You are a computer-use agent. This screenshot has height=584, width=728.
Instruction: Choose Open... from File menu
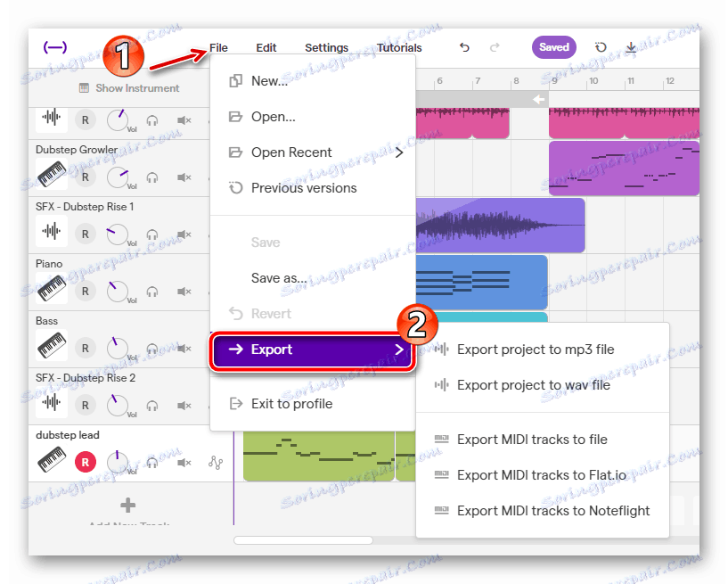(x=313, y=117)
